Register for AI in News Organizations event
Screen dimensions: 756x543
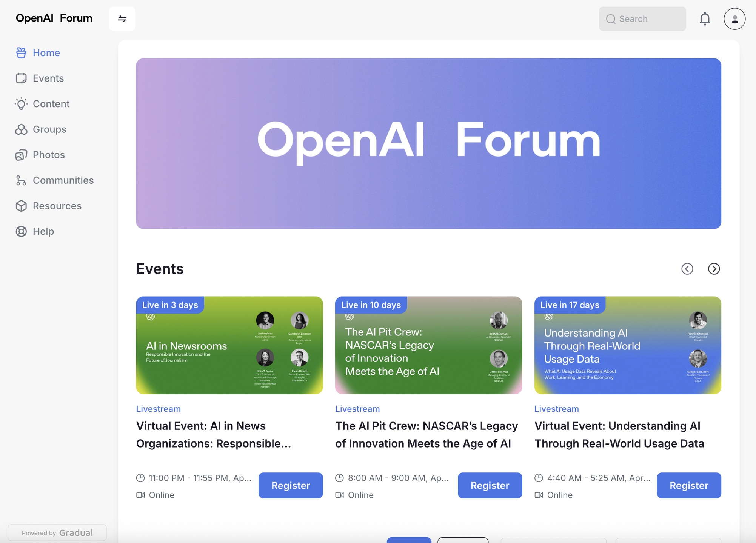291,485
